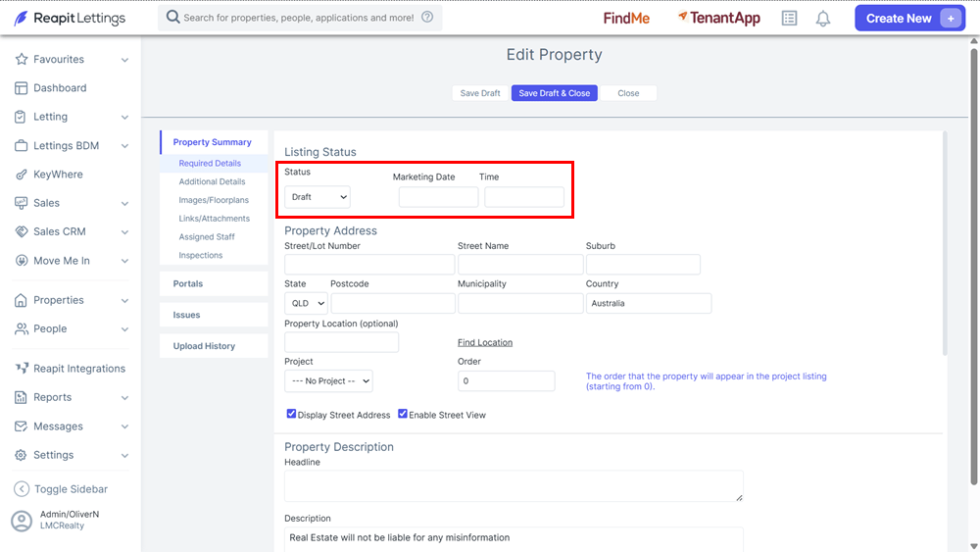Click the Toggle Sidebar arrow icon
Image resolution: width=980 pixels, height=552 pixels.
click(22, 489)
